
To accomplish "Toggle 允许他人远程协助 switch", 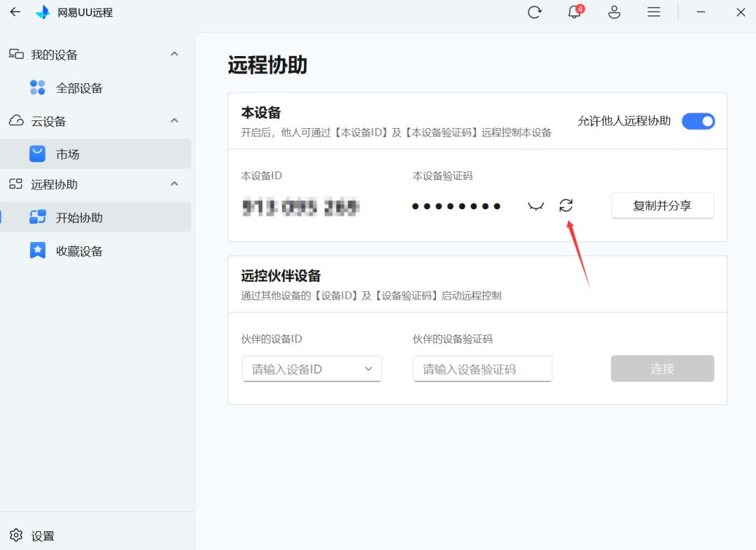I will point(698,121).
